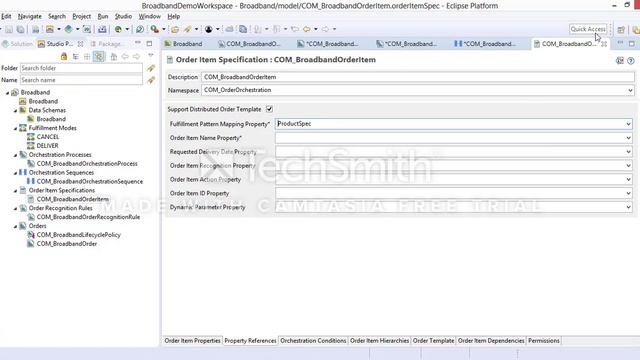Click the Quick Access search box
640x360 pixels.
[588, 29]
